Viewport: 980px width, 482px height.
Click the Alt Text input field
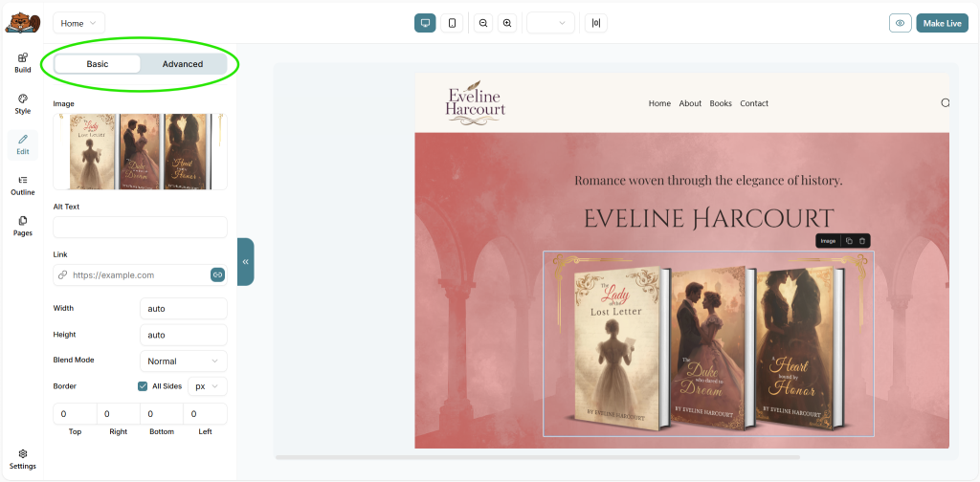click(141, 228)
